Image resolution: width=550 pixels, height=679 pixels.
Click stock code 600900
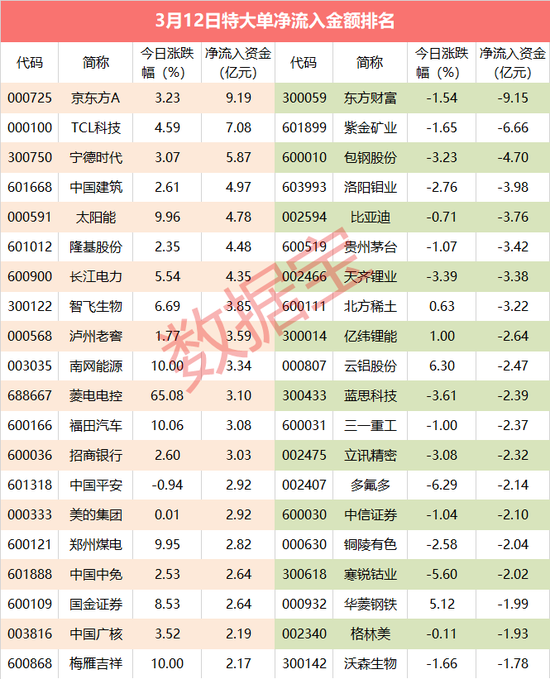click(x=29, y=276)
